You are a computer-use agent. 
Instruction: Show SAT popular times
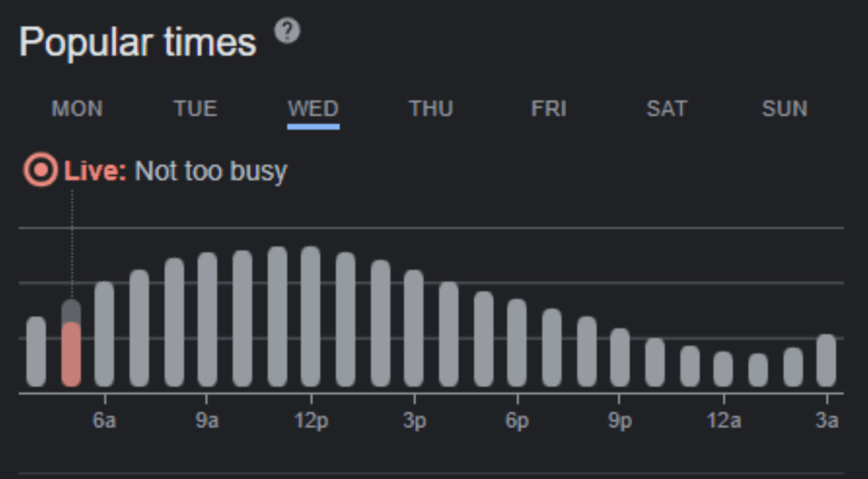(666, 109)
